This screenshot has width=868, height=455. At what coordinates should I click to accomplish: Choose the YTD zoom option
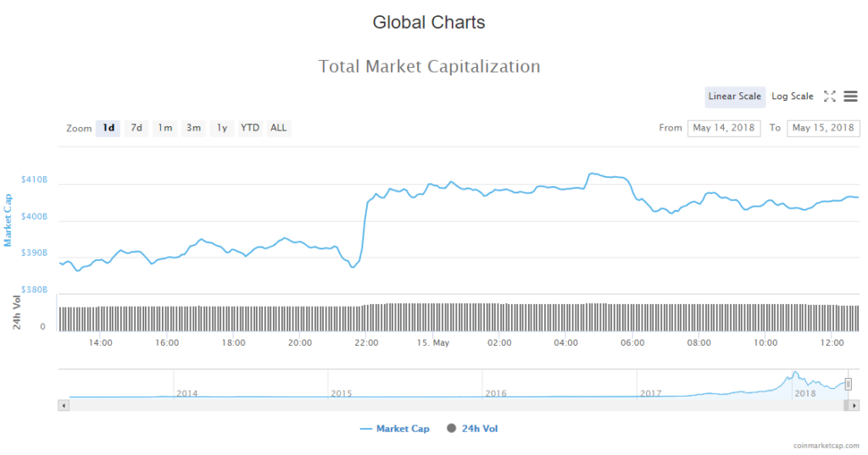pos(250,128)
